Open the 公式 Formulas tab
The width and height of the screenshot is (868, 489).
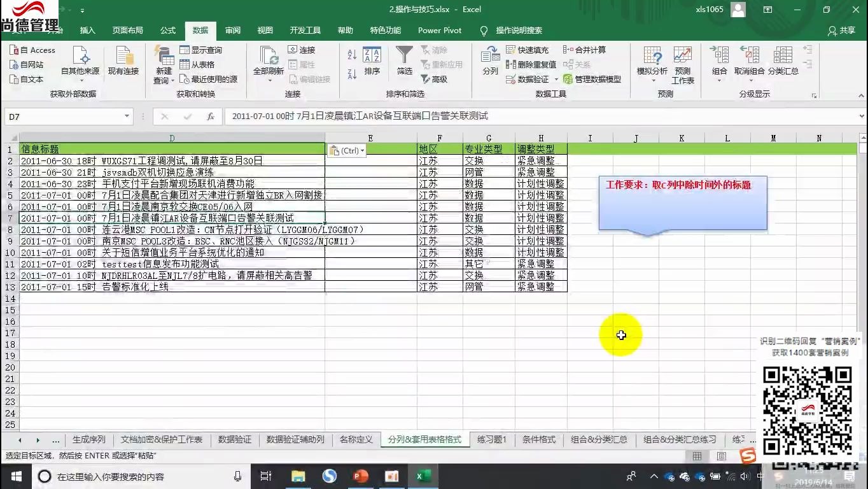168,31
